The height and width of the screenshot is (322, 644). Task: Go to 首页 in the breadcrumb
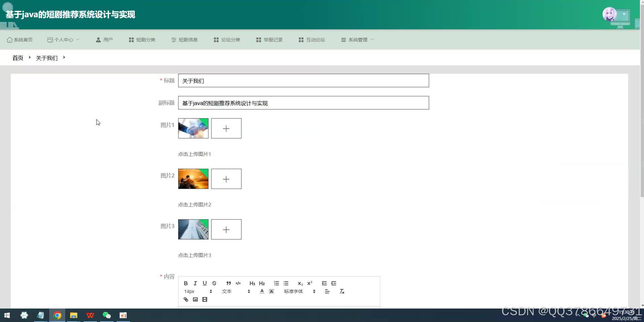18,58
